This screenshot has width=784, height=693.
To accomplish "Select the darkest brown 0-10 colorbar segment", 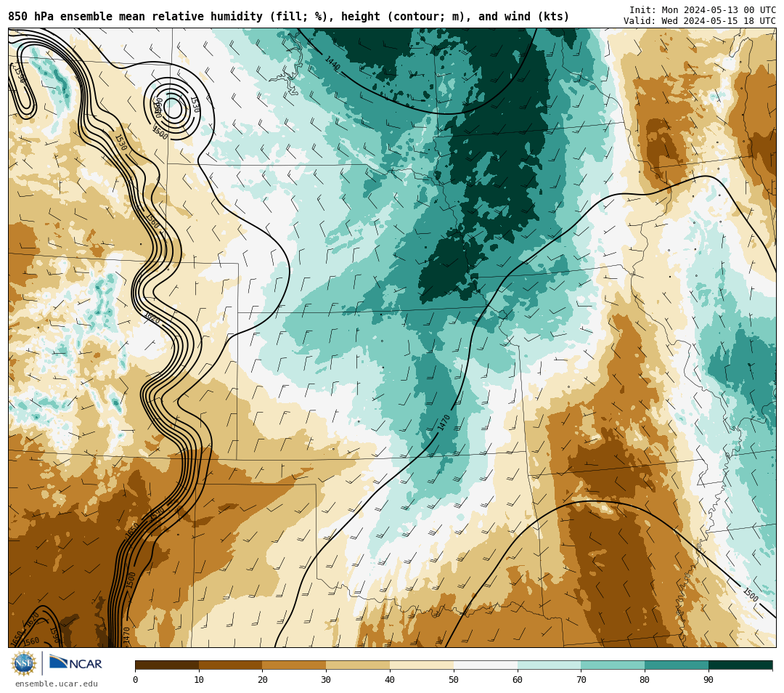I will pos(167,665).
